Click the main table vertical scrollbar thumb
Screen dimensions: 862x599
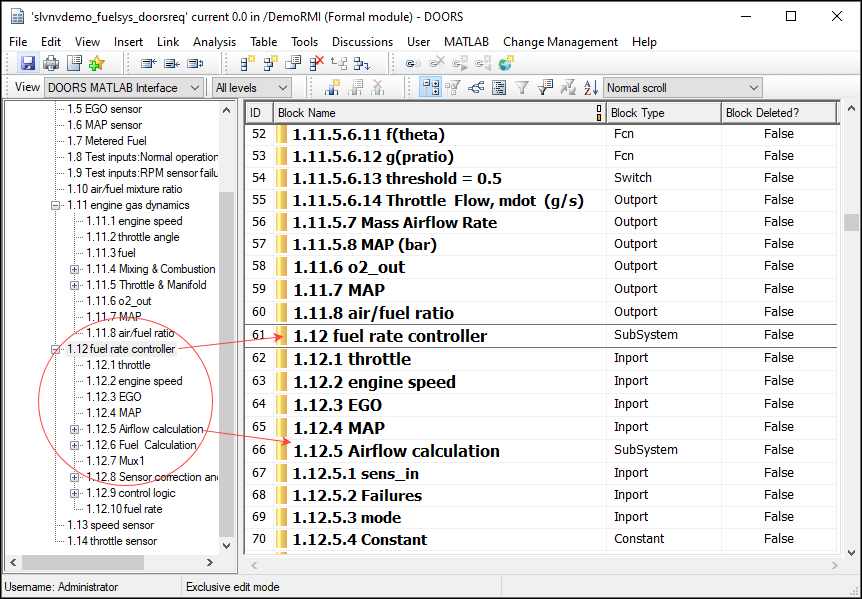pos(851,222)
